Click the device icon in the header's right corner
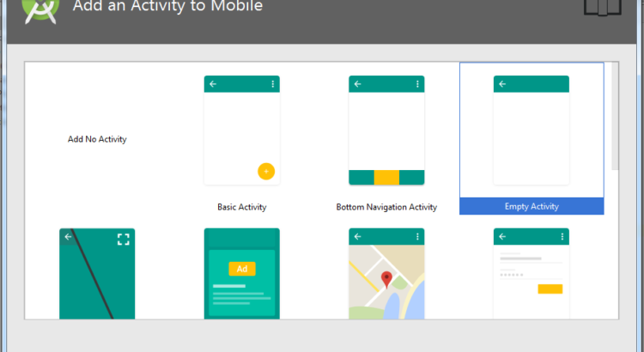Image resolution: width=644 pixels, height=352 pixels. pos(602,8)
